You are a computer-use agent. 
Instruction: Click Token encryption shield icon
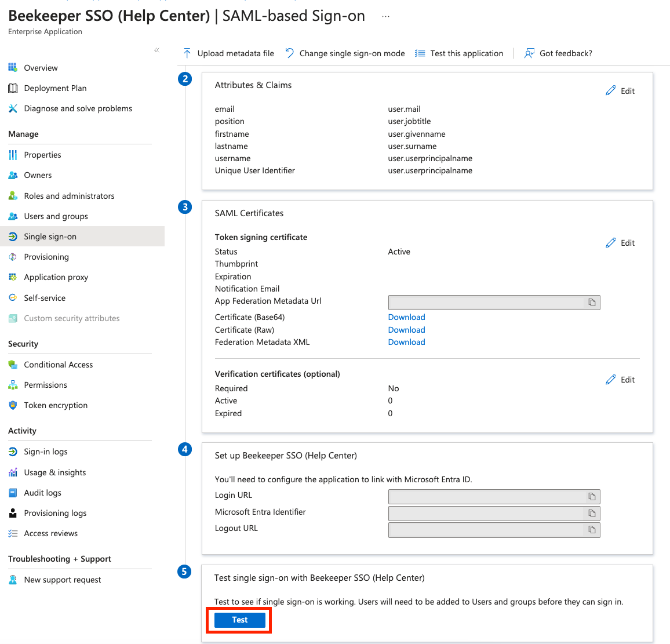(x=13, y=405)
